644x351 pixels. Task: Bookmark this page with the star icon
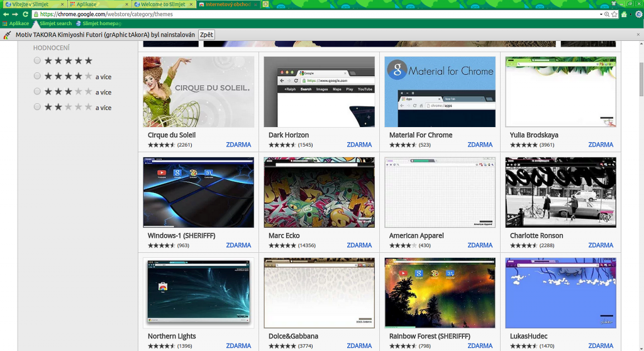(x=614, y=14)
